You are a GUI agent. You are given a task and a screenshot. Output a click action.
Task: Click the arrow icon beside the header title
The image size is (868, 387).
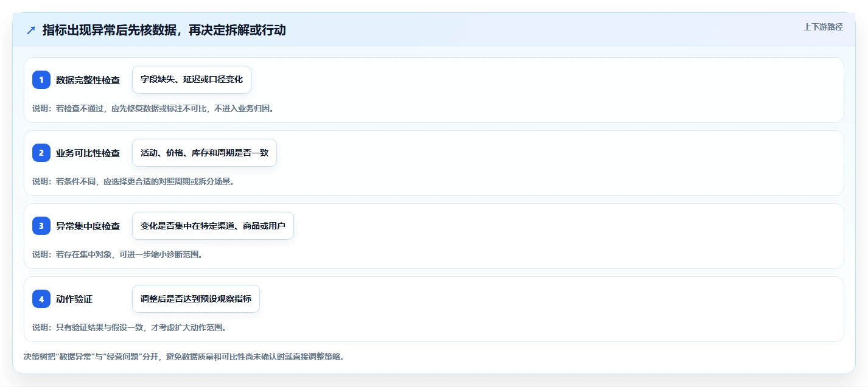pyautogui.click(x=31, y=30)
